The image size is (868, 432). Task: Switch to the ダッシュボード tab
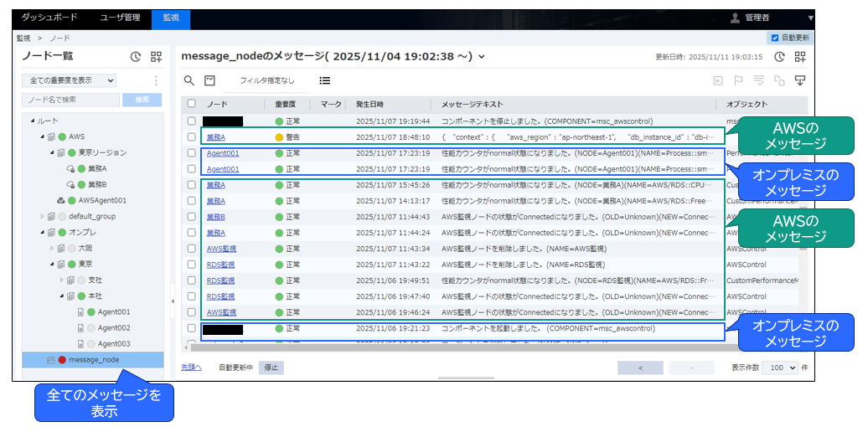49,17
